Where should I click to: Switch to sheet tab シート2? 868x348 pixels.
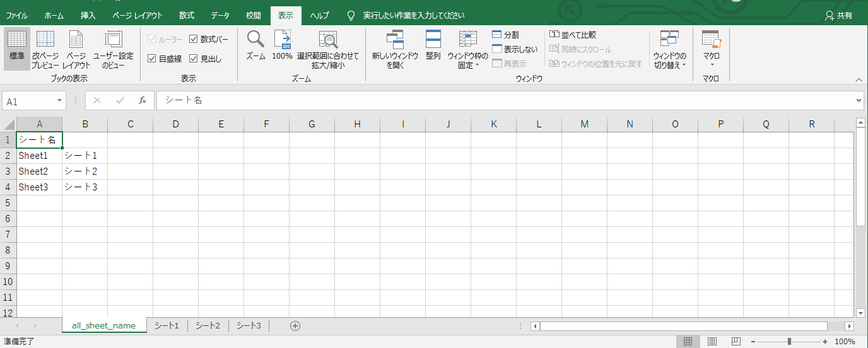pyautogui.click(x=208, y=326)
